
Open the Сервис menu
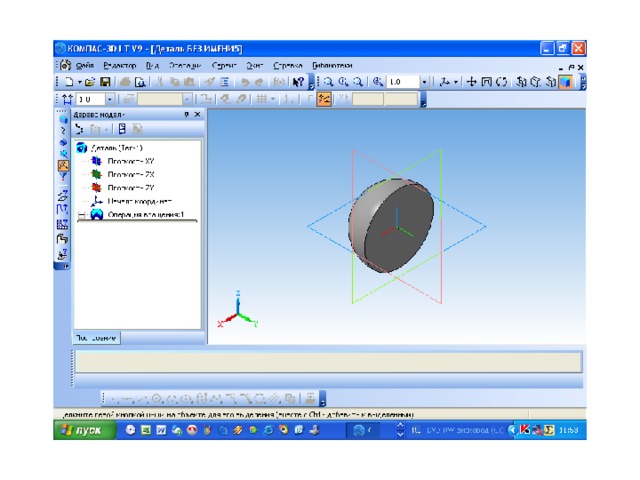(x=223, y=65)
